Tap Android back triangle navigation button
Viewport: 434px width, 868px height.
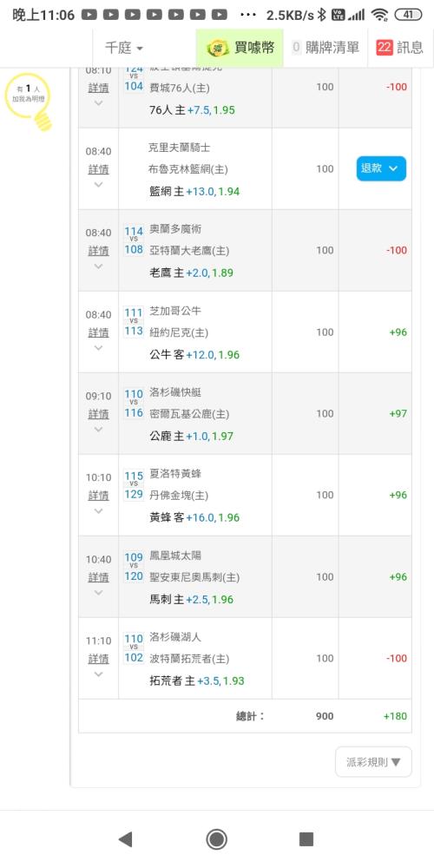pyautogui.click(x=126, y=839)
